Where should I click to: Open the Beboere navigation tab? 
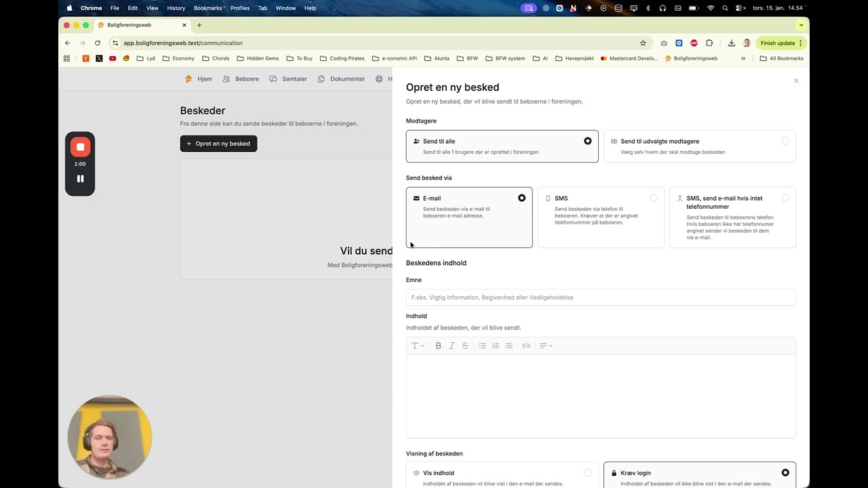click(x=241, y=79)
